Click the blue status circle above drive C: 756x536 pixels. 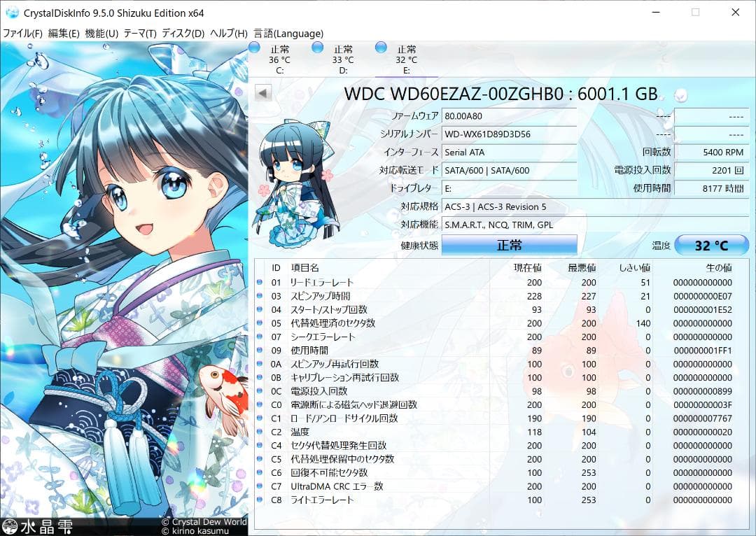point(253,46)
